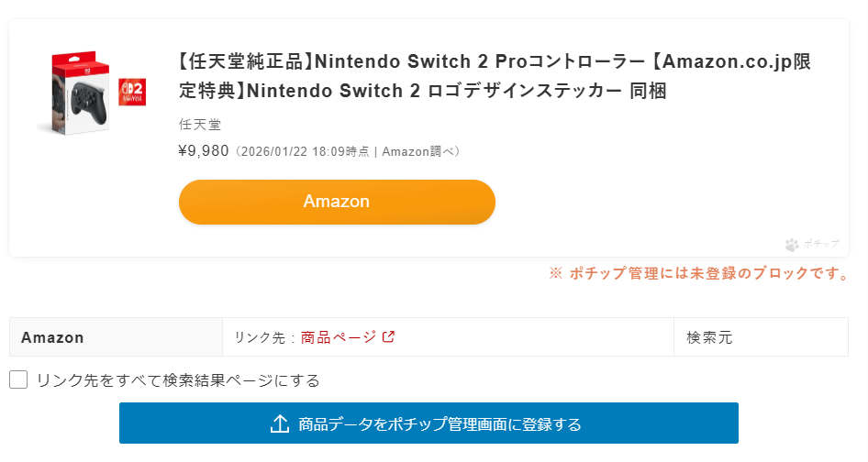Click the ¥9,980 price
This screenshot has height=462, width=868.
point(204,151)
